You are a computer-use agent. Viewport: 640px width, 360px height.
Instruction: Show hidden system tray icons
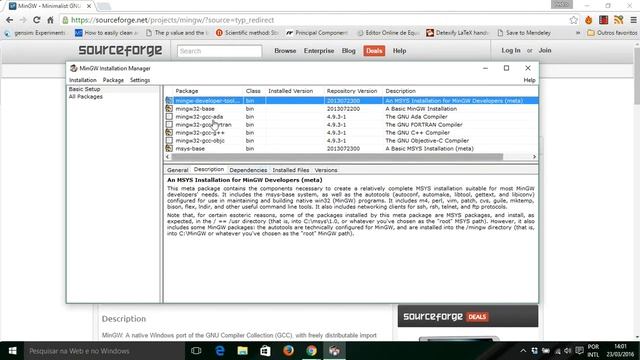click(523, 351)
